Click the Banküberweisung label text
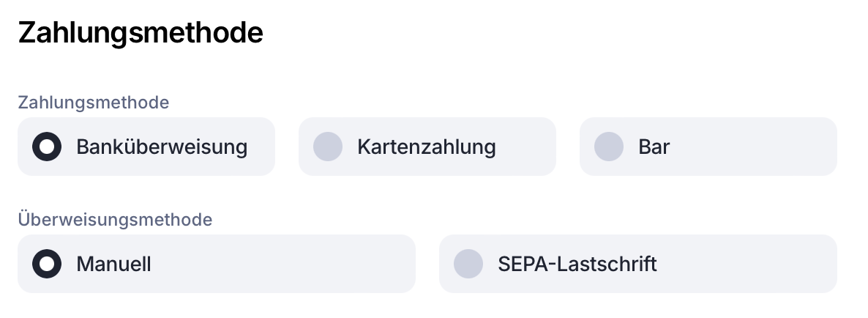 162,147
